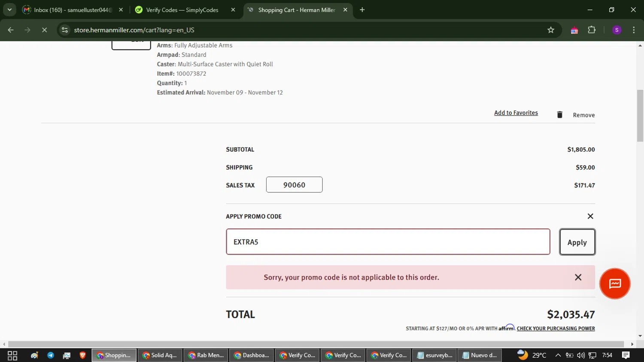
Task: Apply the EXTRA5 promo code
Action: coord(577,242)
